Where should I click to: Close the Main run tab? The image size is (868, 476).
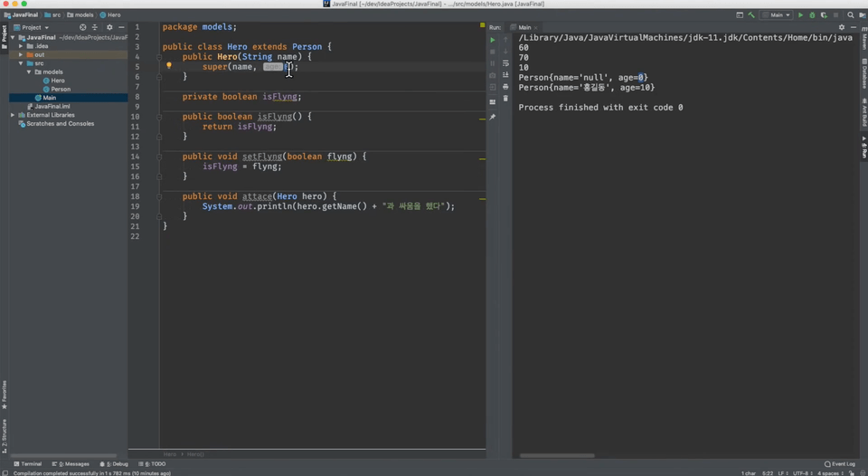click(536, 28)
